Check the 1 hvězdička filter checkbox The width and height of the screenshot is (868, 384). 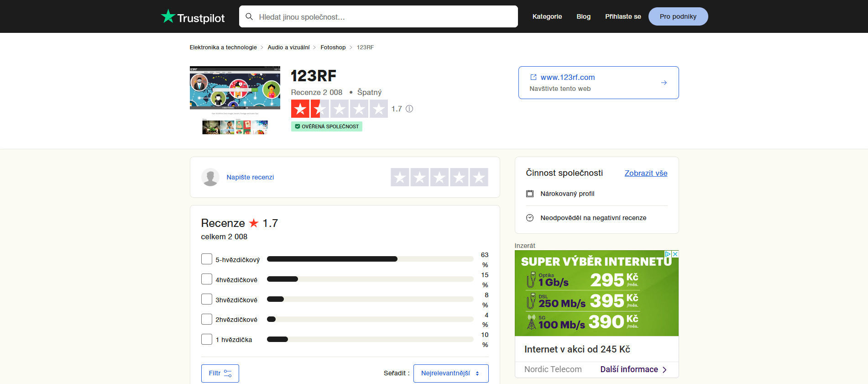pos(207,339)
